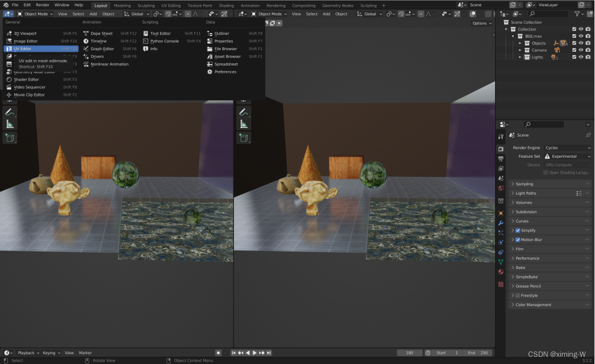Select Annotate tool in left viewport toolbar
Screen dimensions: 595x364
pos(10,112)
